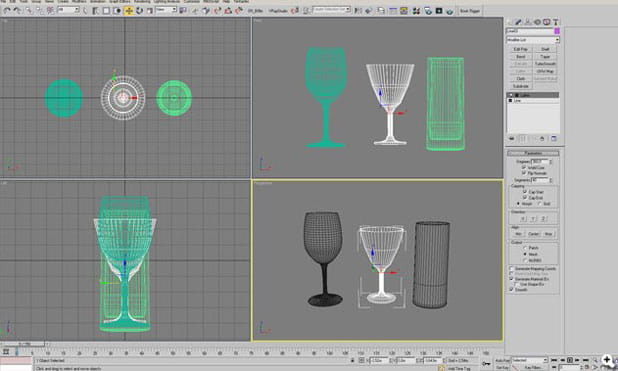Image resolution: width=618 pixels, height=371 pixels.
Task: Select the Patch output radio button
Action: click(x=525, y=248)
